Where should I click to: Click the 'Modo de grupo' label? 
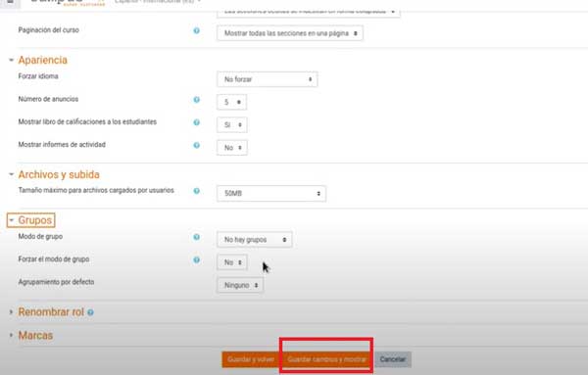coord(40,236)
